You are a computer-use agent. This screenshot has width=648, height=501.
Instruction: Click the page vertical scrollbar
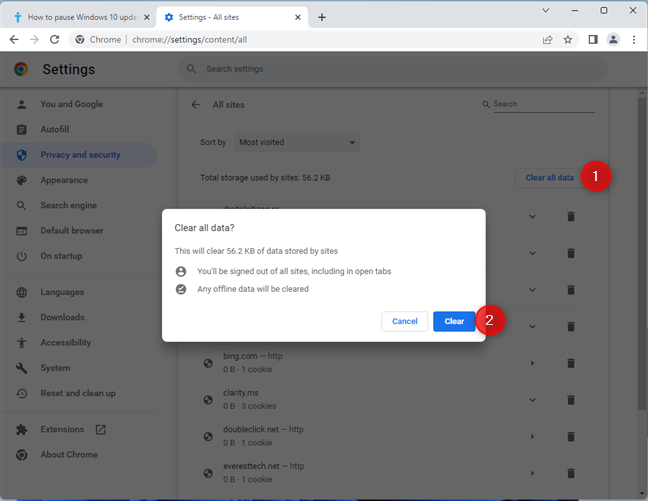tap(642, 252)
